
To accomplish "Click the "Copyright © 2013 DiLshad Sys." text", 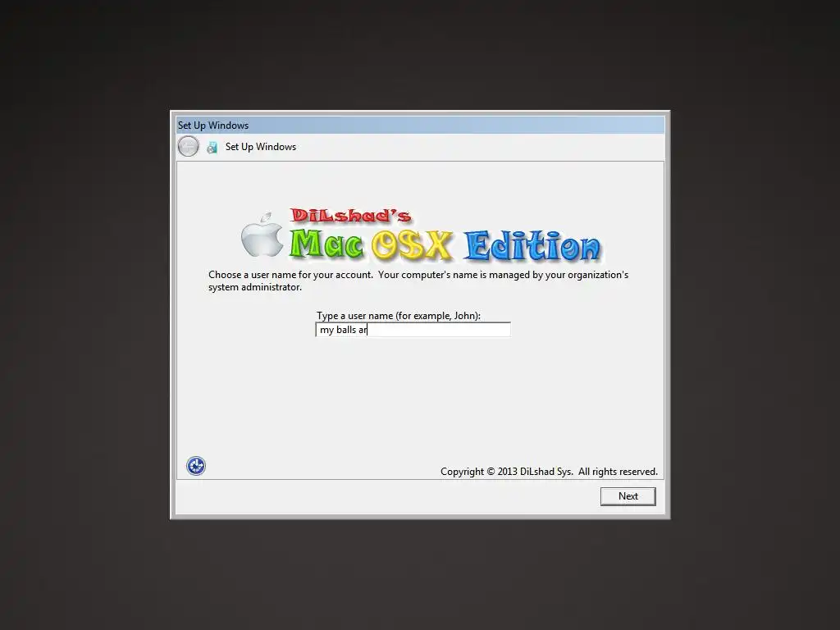I will click(506, 472).
